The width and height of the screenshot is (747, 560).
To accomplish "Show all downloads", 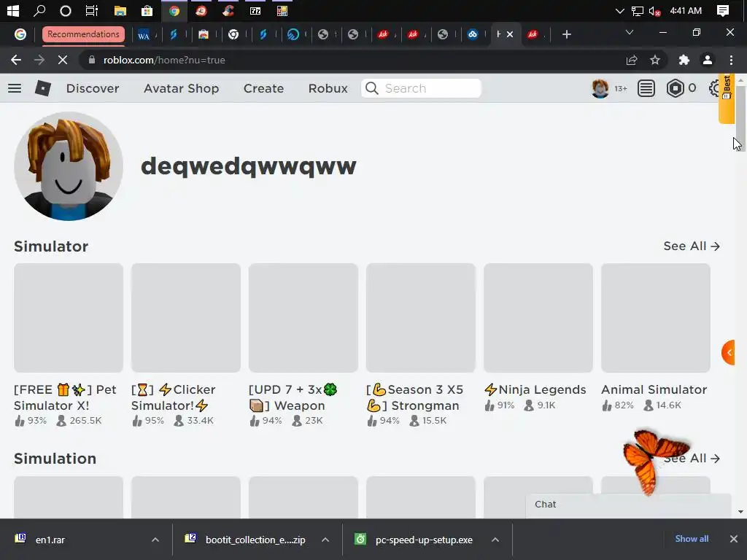I will 692,539.
